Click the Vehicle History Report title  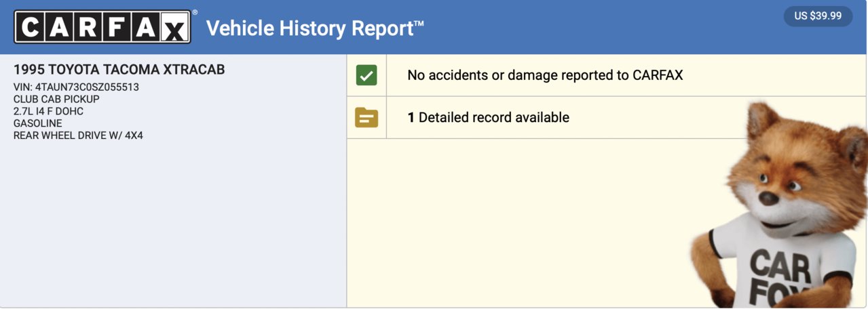click(315, 28)
